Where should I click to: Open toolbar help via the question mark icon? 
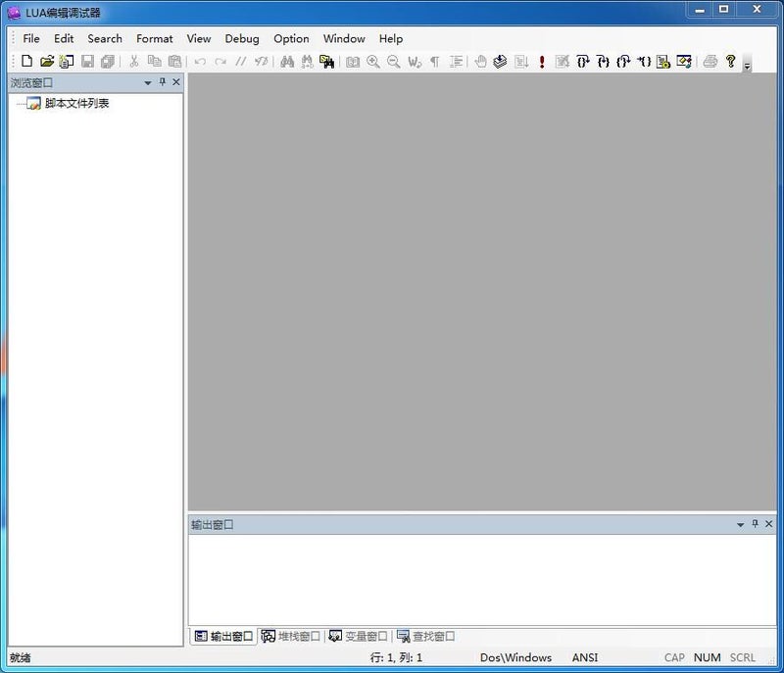pos(729,61)
